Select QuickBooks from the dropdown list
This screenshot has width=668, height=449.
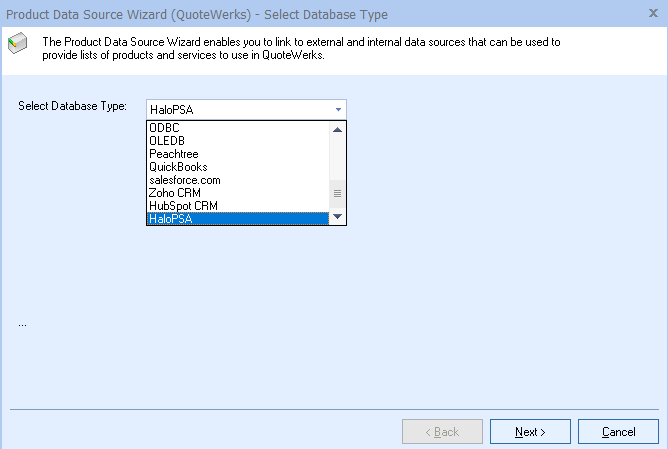pos(177,167)
